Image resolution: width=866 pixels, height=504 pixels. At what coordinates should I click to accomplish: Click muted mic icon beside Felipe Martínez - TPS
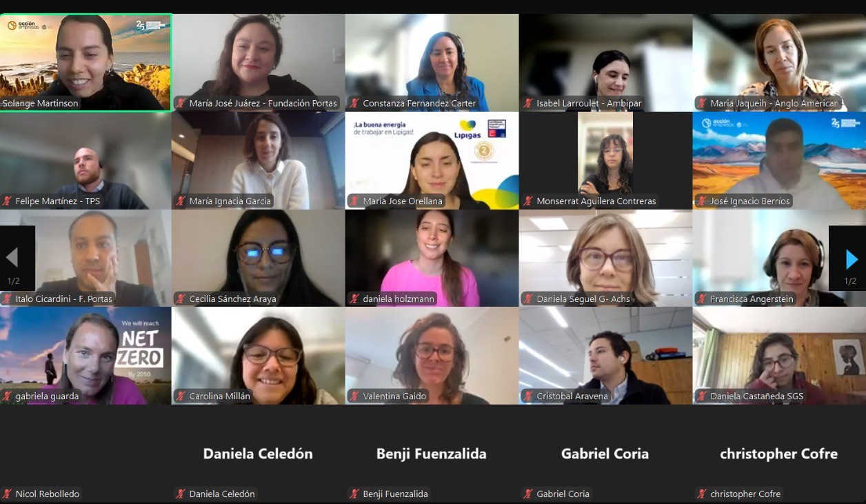pos(8,201)
